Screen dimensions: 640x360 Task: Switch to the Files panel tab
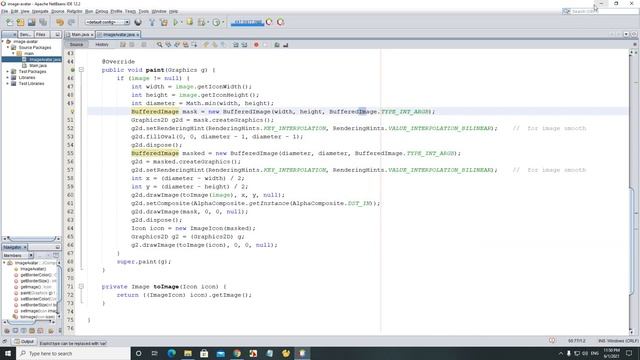40,35
